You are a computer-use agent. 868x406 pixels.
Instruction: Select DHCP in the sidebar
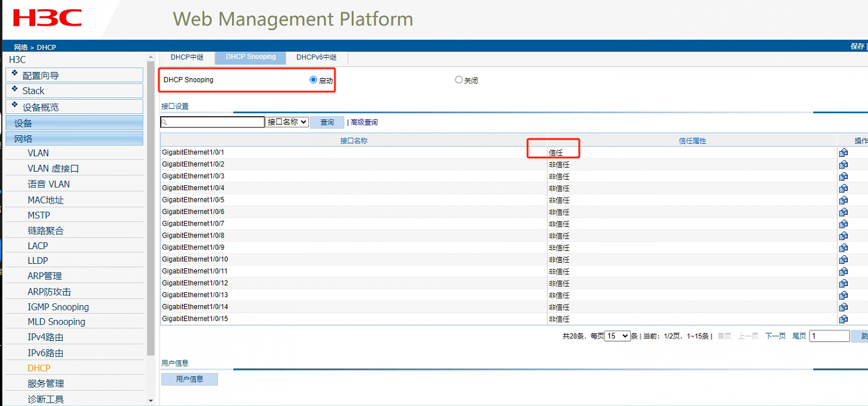[x=39, y=368]
